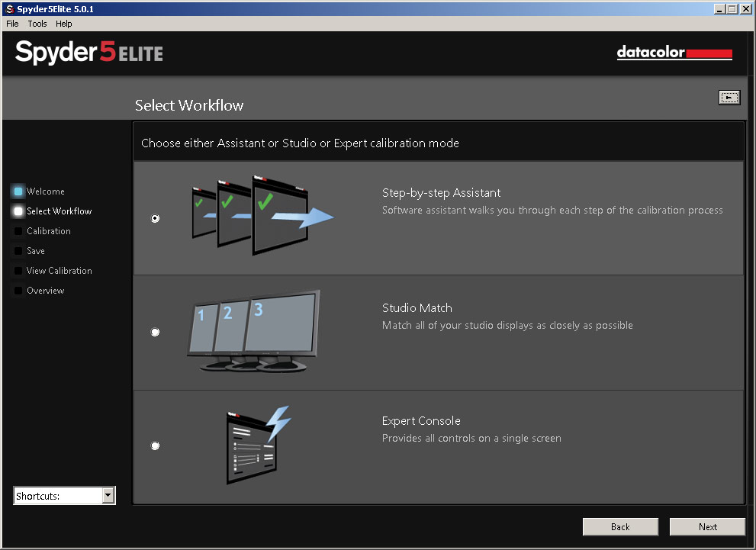Select the Studio Match radio button
756x550 pixels.
156,332
